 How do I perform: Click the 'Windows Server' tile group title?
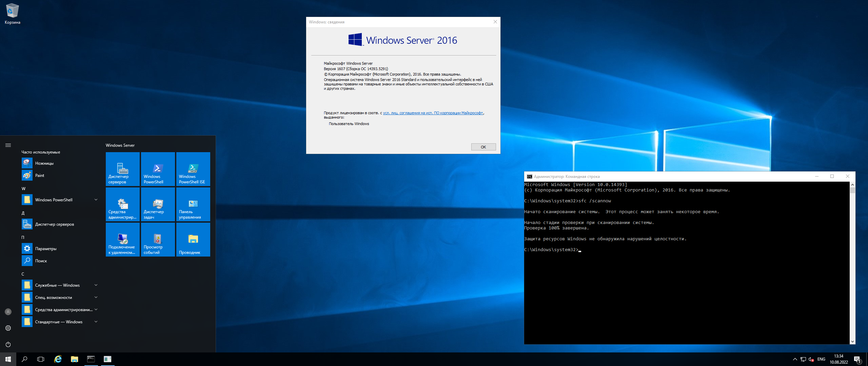point(120,145)
